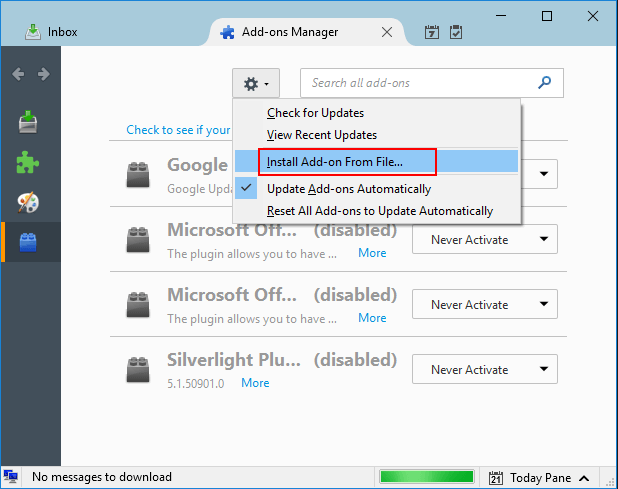Toggle Update Add-ons Automatically

[376, 189]
